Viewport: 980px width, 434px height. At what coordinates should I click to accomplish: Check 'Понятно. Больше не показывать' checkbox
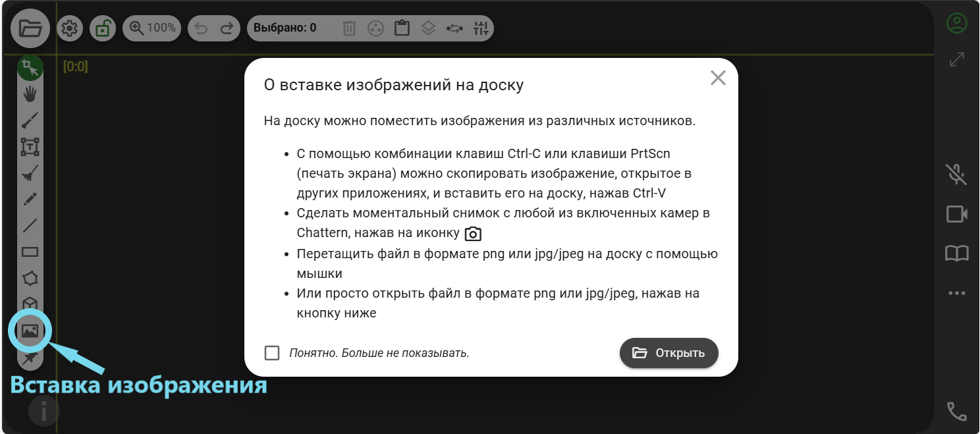[272, 353]
